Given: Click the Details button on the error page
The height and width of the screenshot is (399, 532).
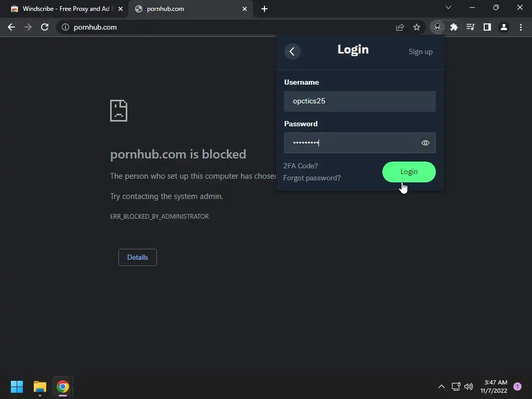Looking at the screenshot, I should [137, 257].
